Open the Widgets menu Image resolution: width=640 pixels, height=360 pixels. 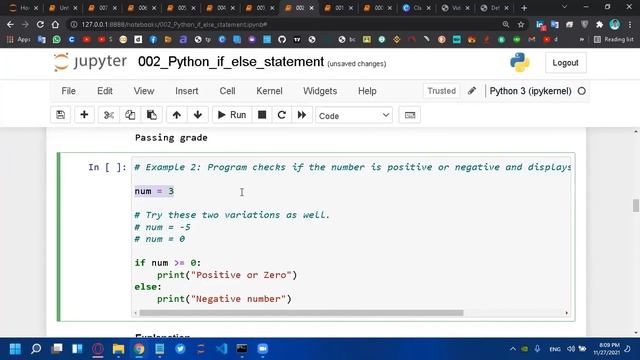[320, 91]
